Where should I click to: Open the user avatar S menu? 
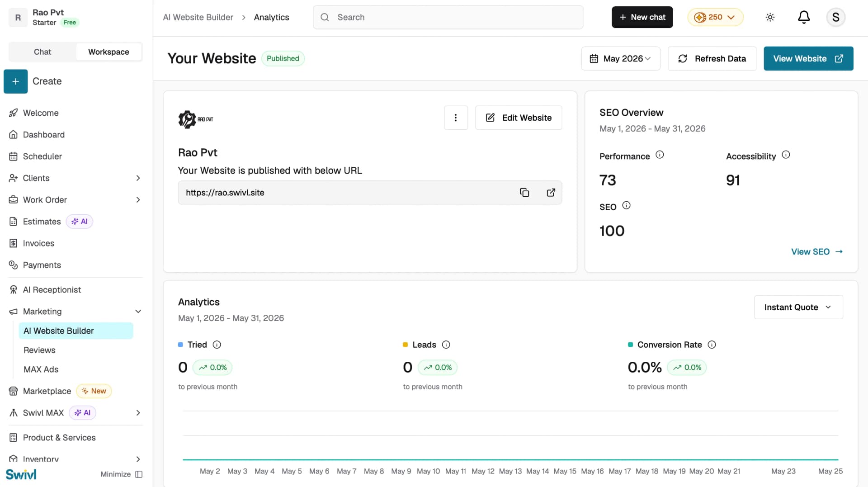coord(835,17)
